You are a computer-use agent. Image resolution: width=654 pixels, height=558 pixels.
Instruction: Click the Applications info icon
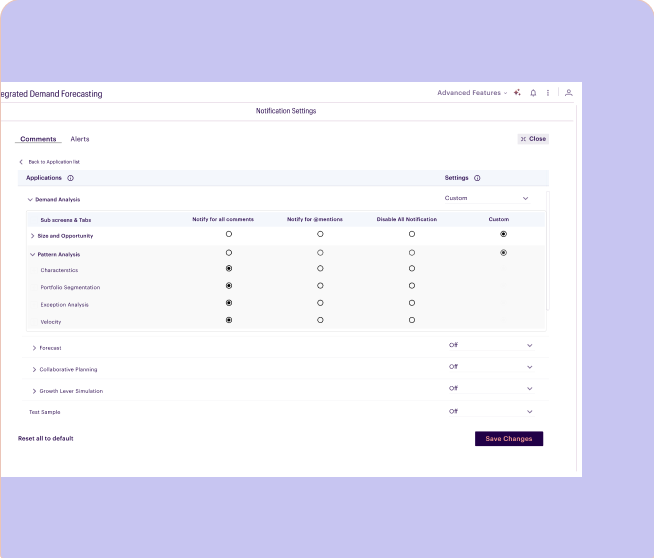pyautogui.click(x=70, y=178)
